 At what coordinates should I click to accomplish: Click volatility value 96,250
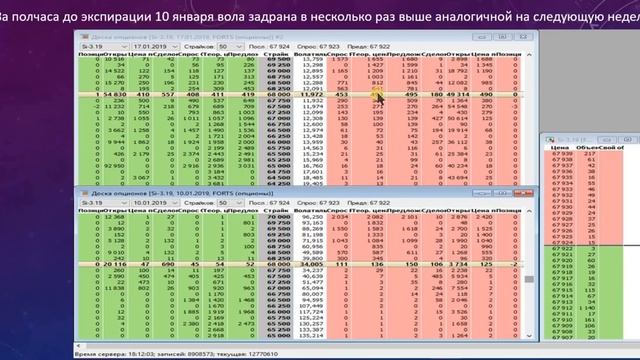pos(313,217)
